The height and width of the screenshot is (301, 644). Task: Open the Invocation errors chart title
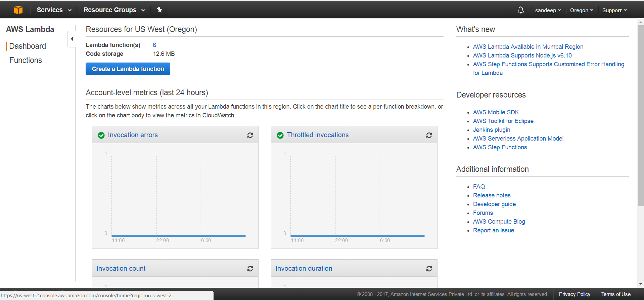tap(133, 135)
